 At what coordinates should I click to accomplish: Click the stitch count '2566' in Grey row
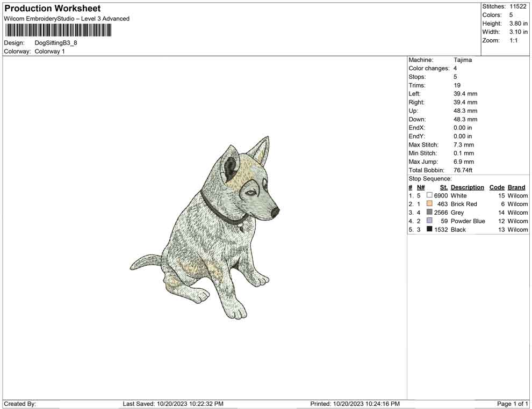point(441,213)
